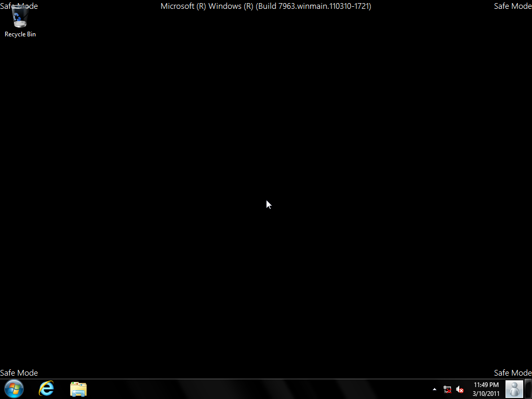Viewport: 532px width, 399px height.
Task: Expand the hidden notification icons arrow
Action: click(435, 389)
